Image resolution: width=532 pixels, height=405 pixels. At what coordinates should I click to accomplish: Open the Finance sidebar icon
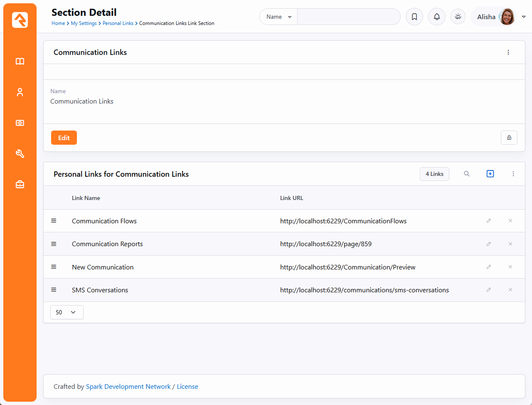(20, 123)
